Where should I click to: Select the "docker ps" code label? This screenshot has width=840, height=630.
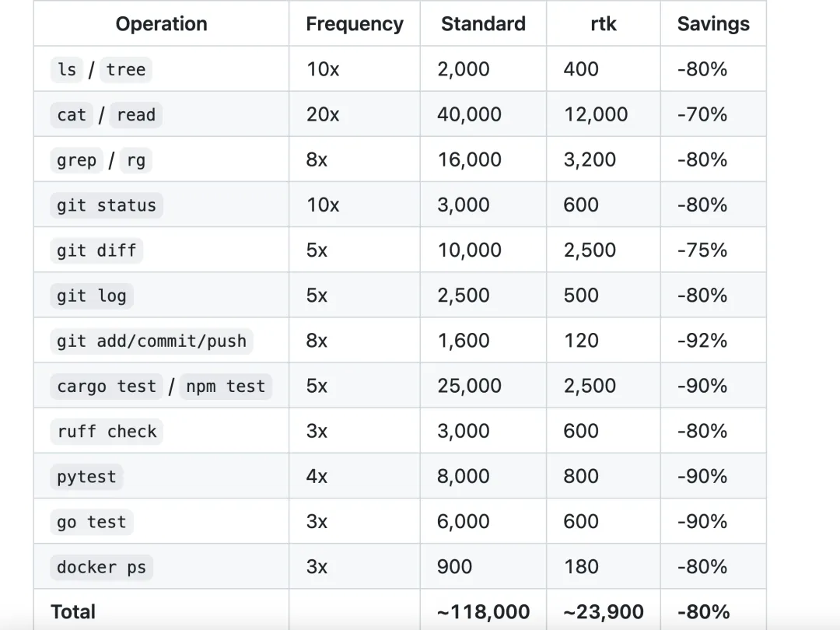(101, 567)
